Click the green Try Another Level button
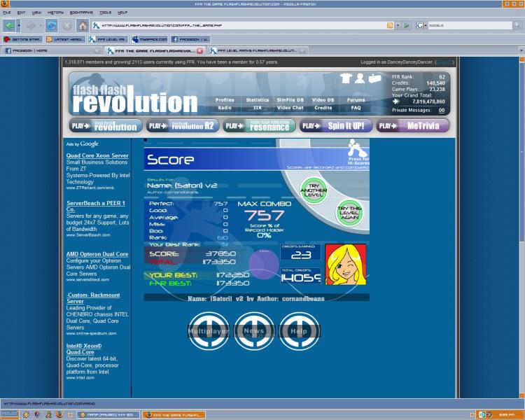Screen dimensions: 525x420 [x=314, y=190]
